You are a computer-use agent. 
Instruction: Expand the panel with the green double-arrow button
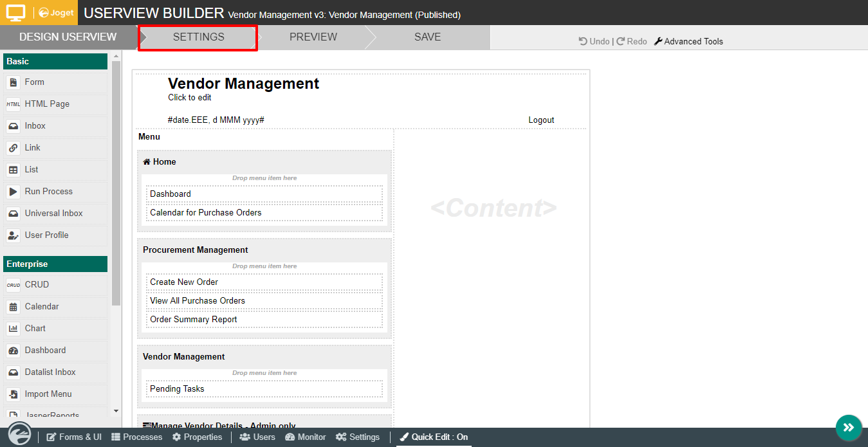coord(848,428)
